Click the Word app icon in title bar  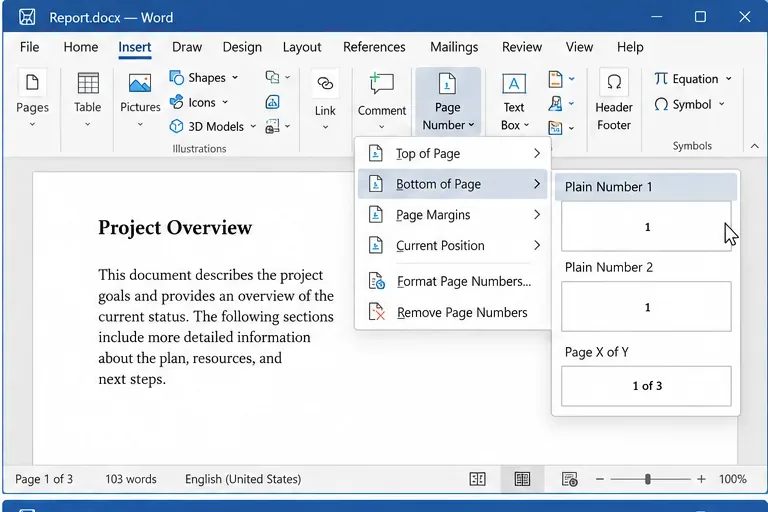[27, 17]
